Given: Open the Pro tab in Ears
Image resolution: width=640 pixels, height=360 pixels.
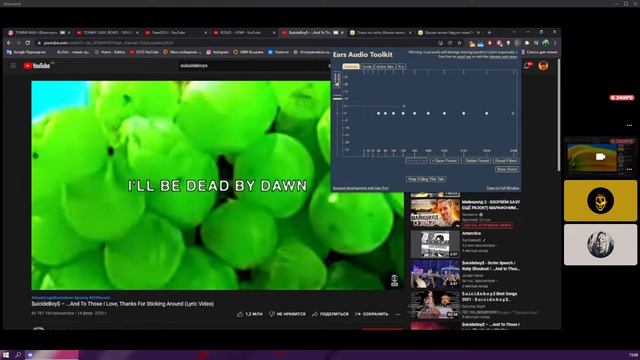Looking at the screenshot, I should 401,67.
